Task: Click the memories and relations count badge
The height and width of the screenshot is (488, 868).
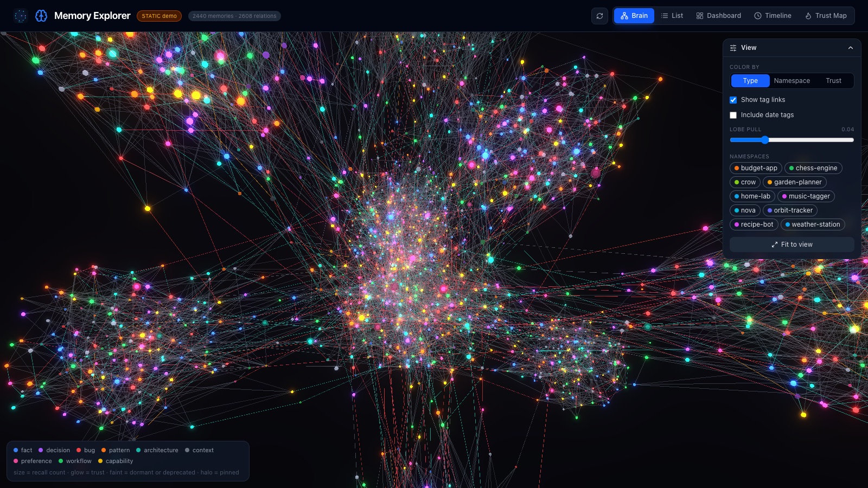Action: tap(234, 16)
